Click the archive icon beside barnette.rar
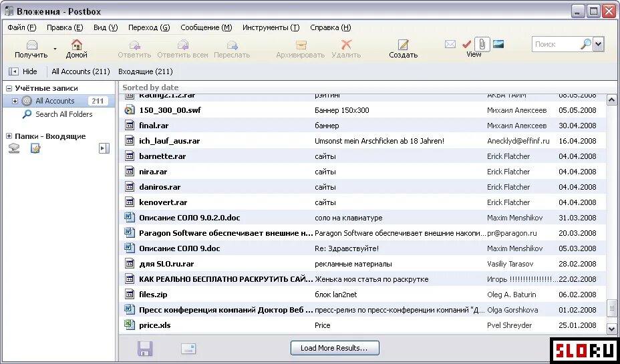Screen dimensions: 620x364 coord(130,156)
